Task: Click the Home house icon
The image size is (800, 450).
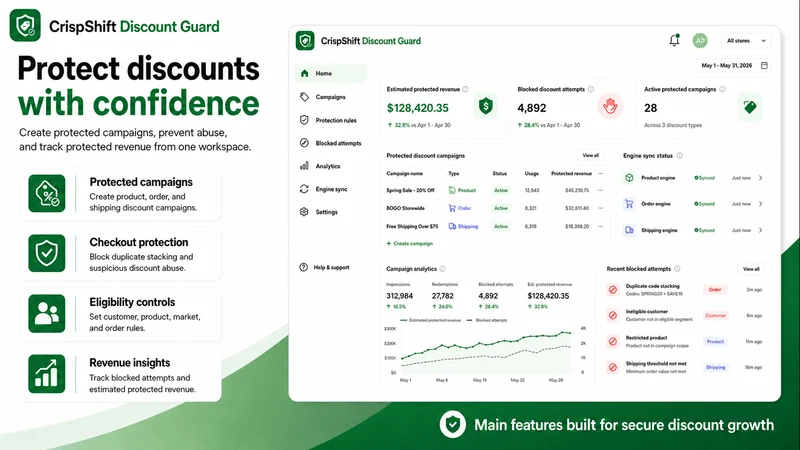Action: point(305,73)
